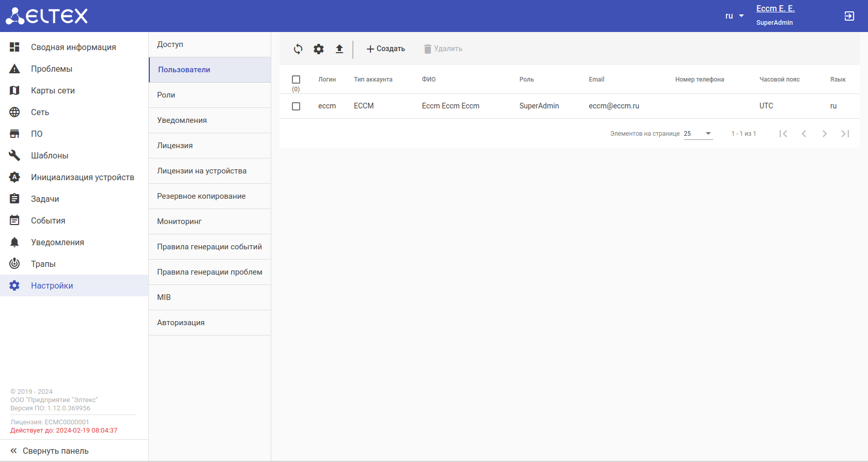868x462 pixels.
Task: Open the Резервное копирование tab
Action: (x=201, y=196)
